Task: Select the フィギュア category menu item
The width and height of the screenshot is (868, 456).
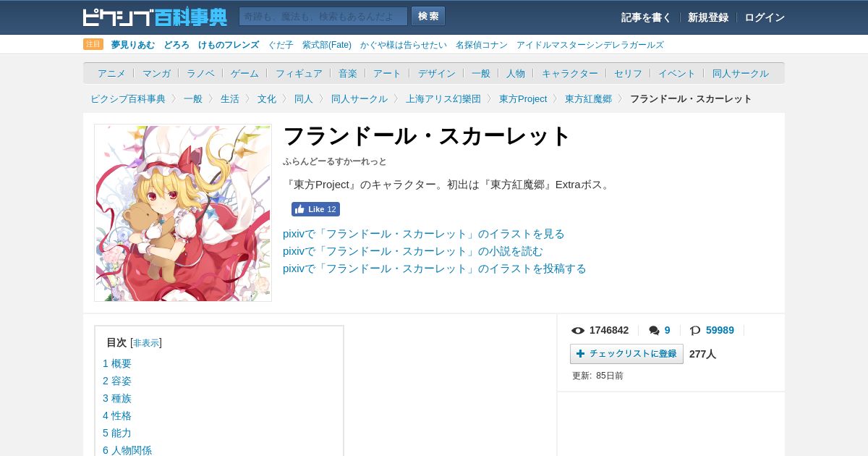Action: click(x=299, y=73)
